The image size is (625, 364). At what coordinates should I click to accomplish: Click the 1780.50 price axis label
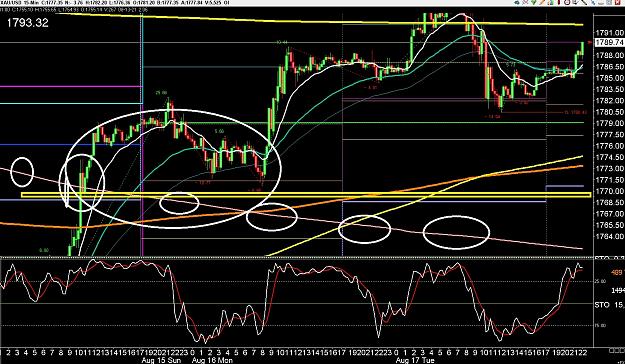click(x=610, y=112)
